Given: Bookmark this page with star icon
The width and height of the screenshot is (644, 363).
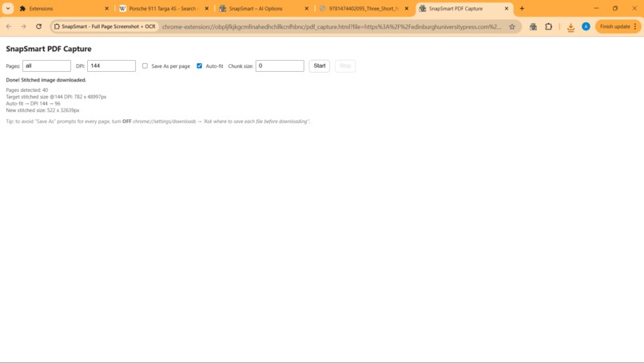Looking at the screenshot, I should [x=512, y=26].
